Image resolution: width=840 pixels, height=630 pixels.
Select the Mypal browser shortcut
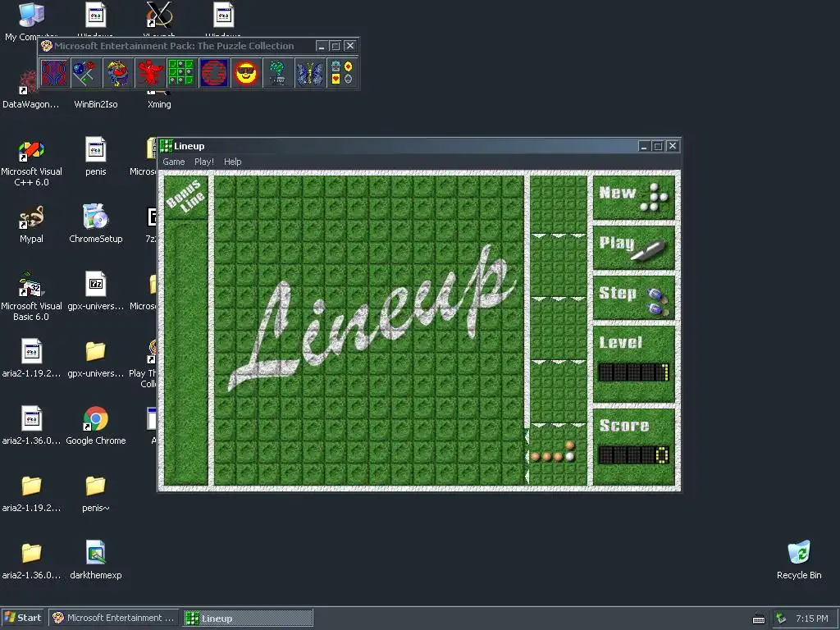(x=31, y=225)
